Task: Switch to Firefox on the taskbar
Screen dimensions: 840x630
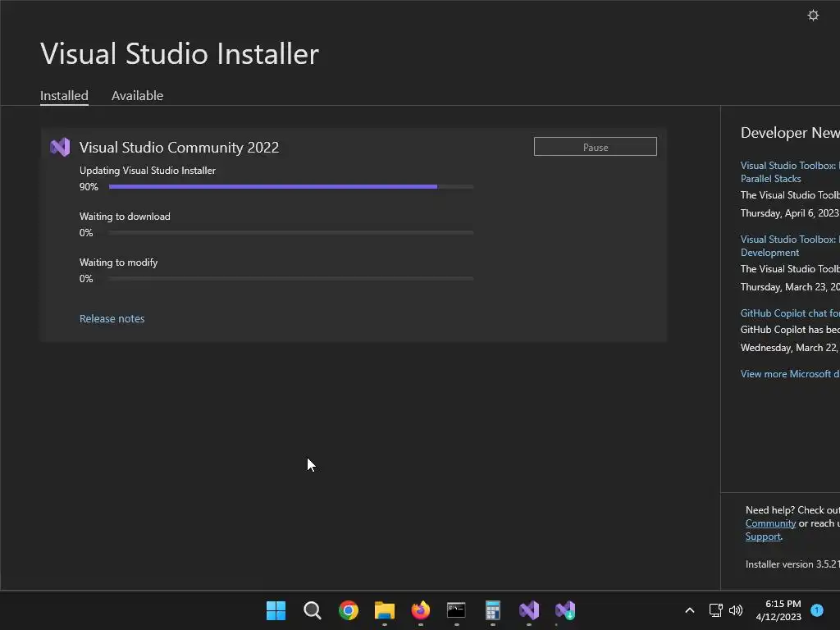Action: click(x=421, y=610)
